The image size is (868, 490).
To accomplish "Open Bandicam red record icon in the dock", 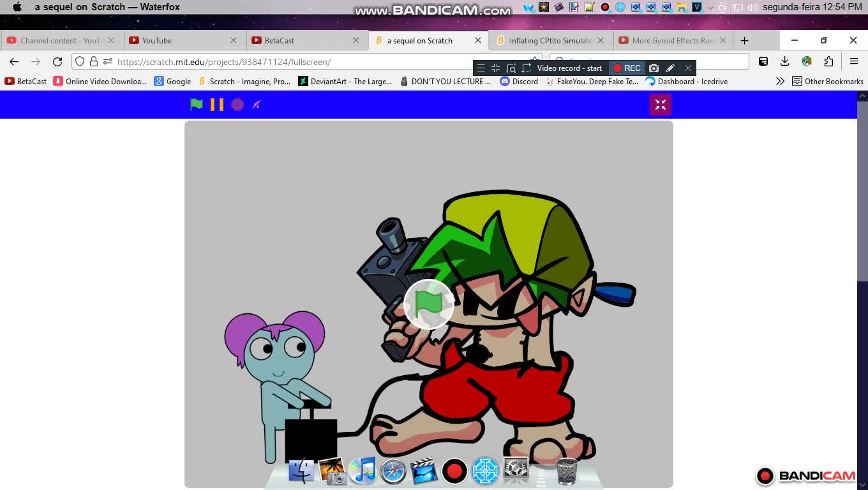I will pyautogui.click(x=454, y=471).
